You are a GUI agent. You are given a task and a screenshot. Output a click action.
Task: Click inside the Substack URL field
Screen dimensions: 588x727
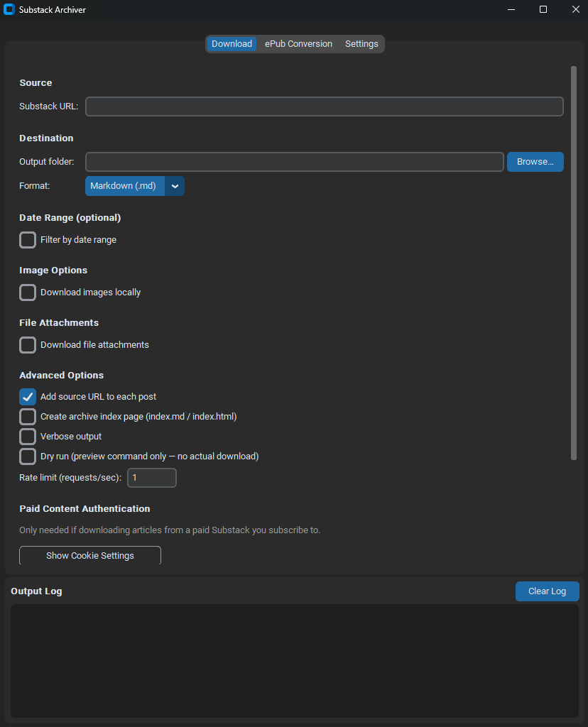324,106
